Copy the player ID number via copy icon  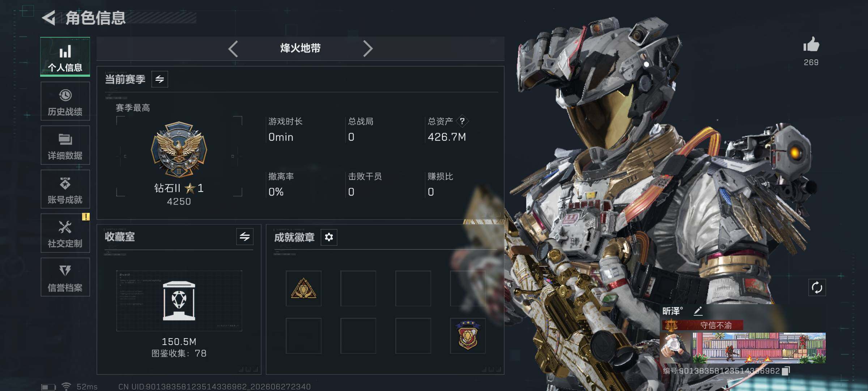[786, 371]
